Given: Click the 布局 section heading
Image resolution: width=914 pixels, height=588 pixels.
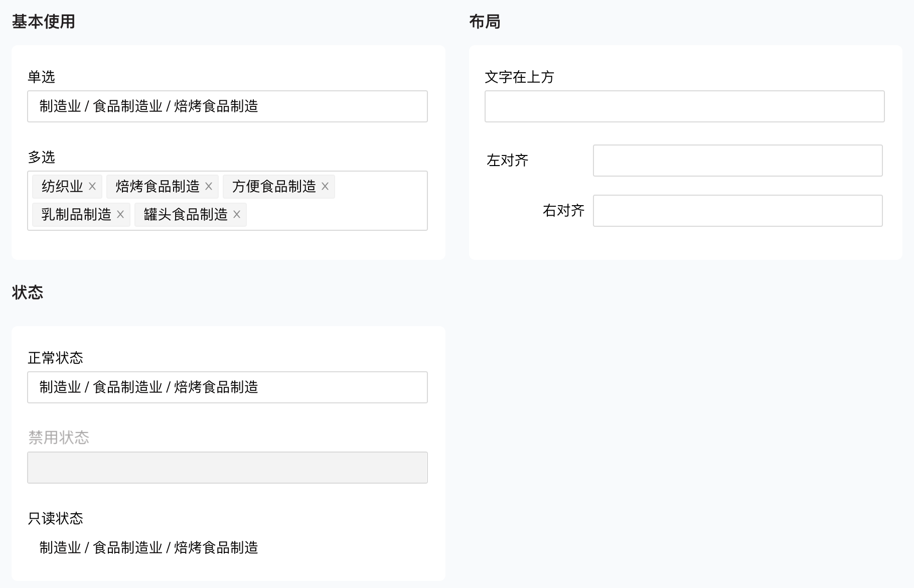Looking at the screenshot, I should point(485,22).
